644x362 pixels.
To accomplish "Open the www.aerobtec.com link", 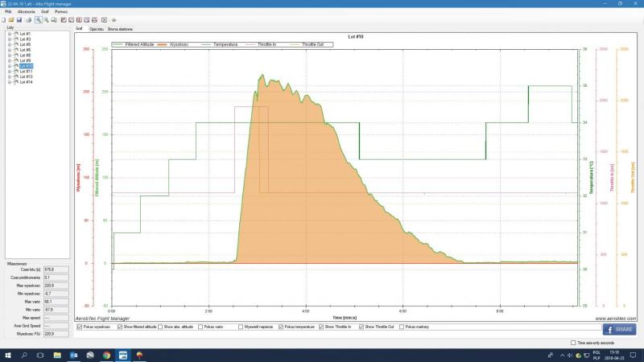I will [616, 318].
